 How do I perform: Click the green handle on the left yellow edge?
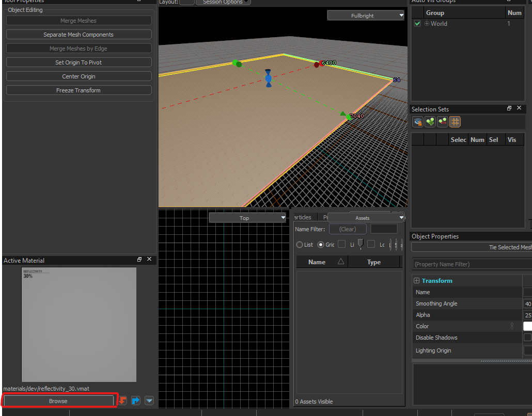[235, 63]
